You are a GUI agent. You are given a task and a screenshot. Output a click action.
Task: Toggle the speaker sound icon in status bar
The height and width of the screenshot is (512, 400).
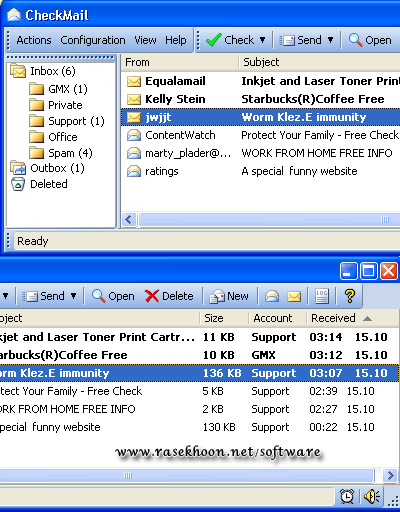pos(372,497)
